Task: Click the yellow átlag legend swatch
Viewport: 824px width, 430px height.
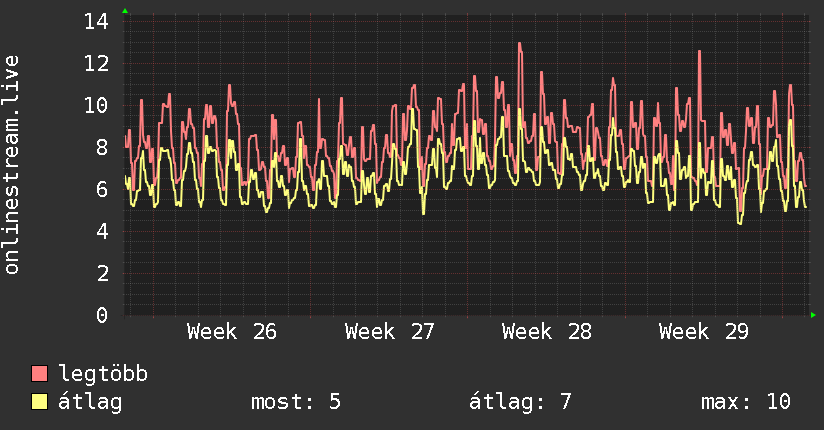Action: pyautogui.click(x=39, y=402)
